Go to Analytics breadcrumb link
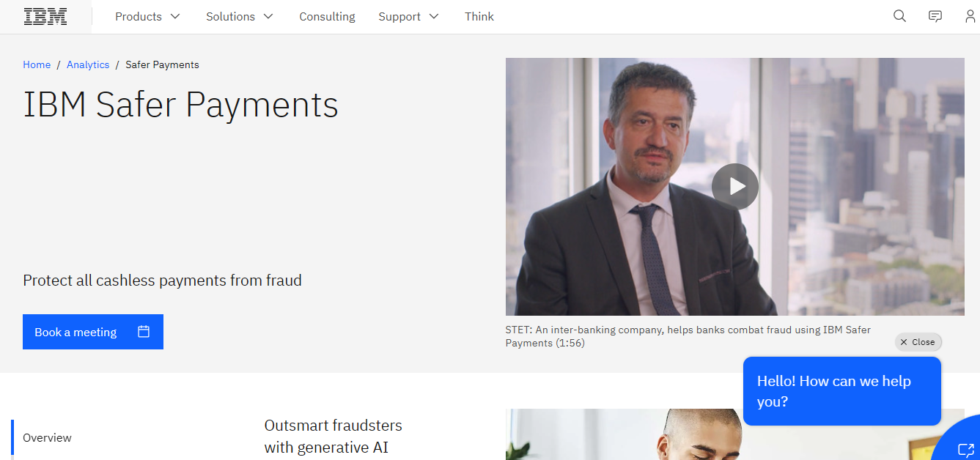 (88, 64)
